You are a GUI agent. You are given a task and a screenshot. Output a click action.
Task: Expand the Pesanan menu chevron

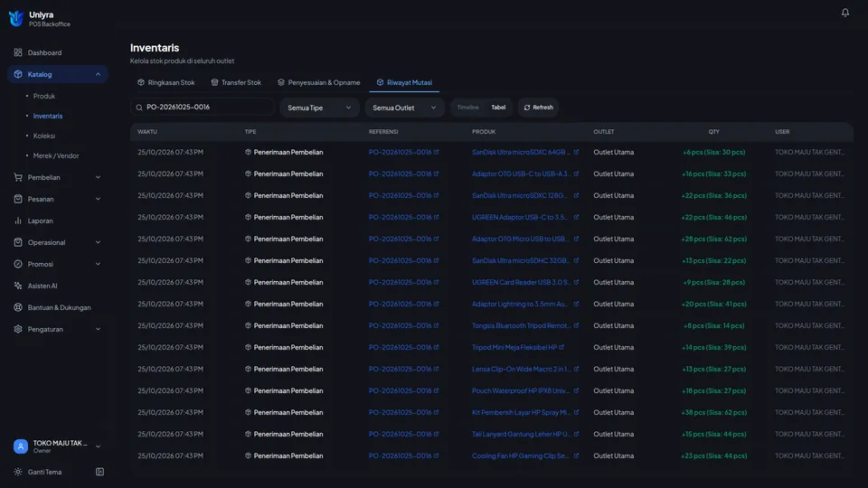(x=98, y=199)
